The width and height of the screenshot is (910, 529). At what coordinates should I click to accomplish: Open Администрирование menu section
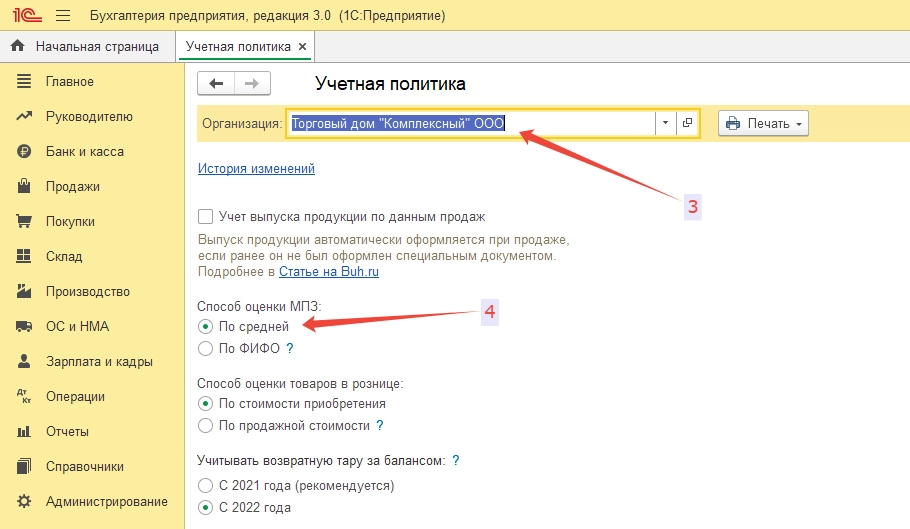click(107, 501)
